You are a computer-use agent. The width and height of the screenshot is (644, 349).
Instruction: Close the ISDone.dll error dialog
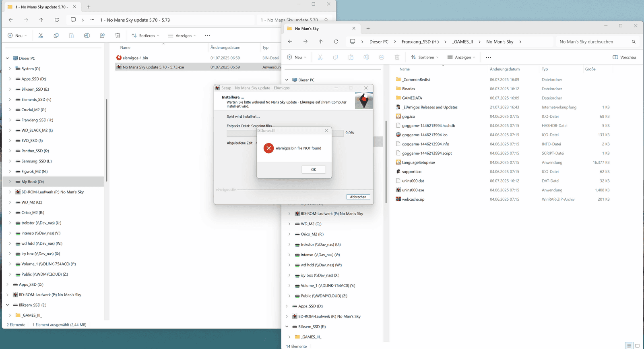[x=326, y=131]
